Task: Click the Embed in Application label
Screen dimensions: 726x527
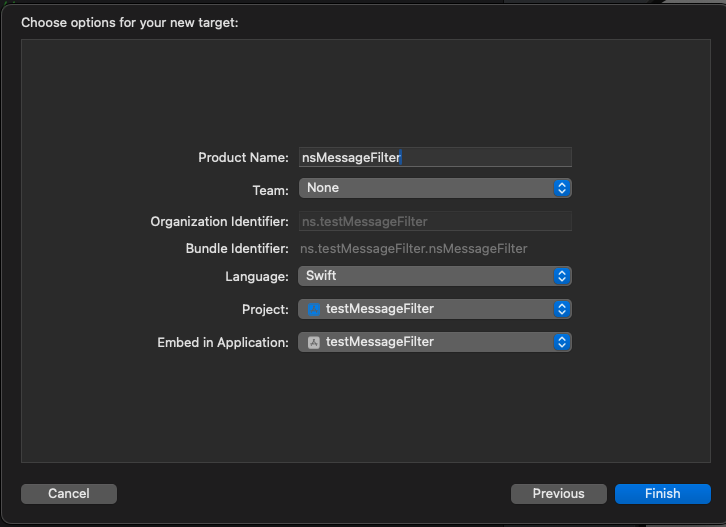Action: (x=223, y=342)
